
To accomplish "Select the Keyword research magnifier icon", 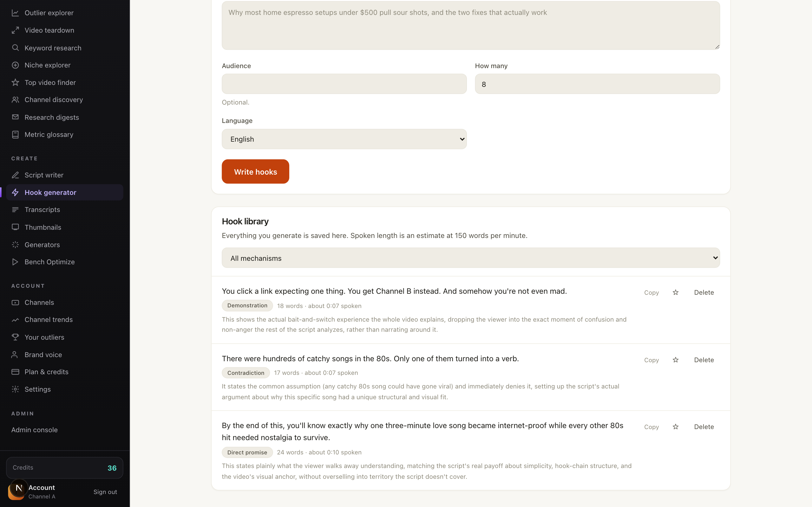I will click(x=15, y=48).
